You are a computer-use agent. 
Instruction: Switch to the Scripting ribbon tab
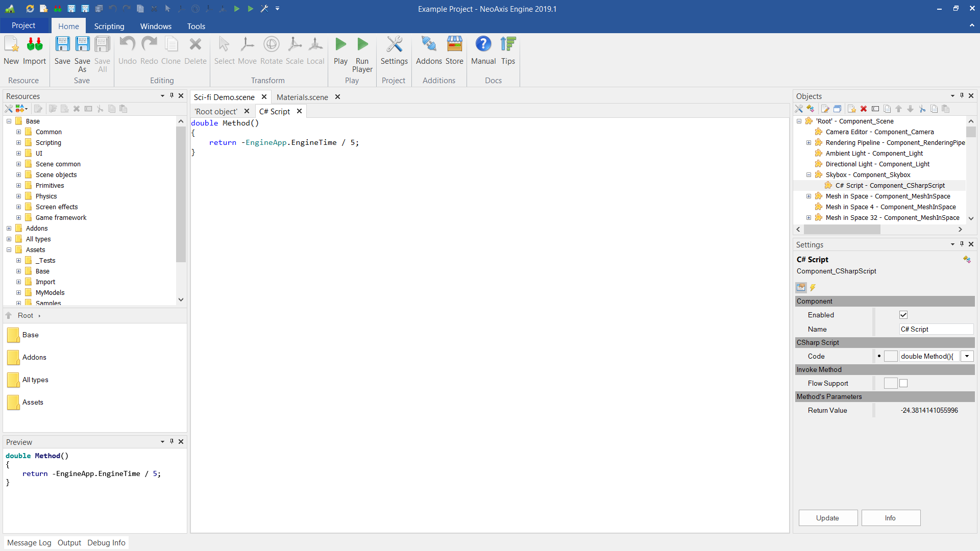click(x=109, y=26)
